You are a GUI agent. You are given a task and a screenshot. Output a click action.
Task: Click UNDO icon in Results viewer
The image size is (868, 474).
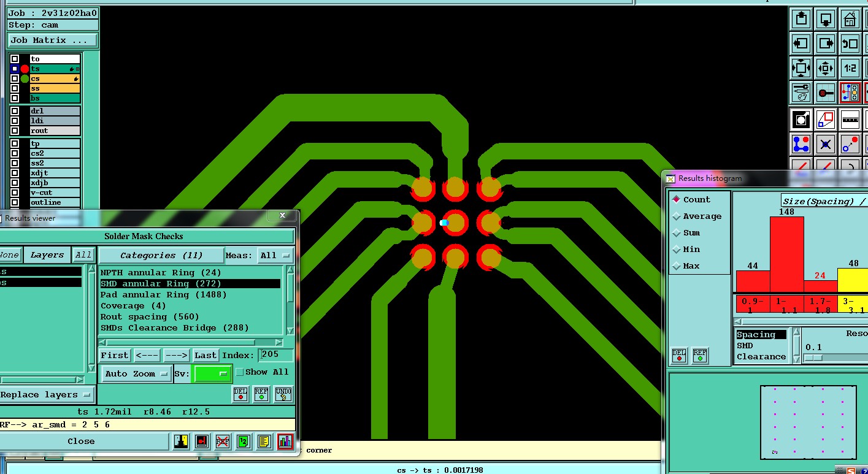point(283,394)
